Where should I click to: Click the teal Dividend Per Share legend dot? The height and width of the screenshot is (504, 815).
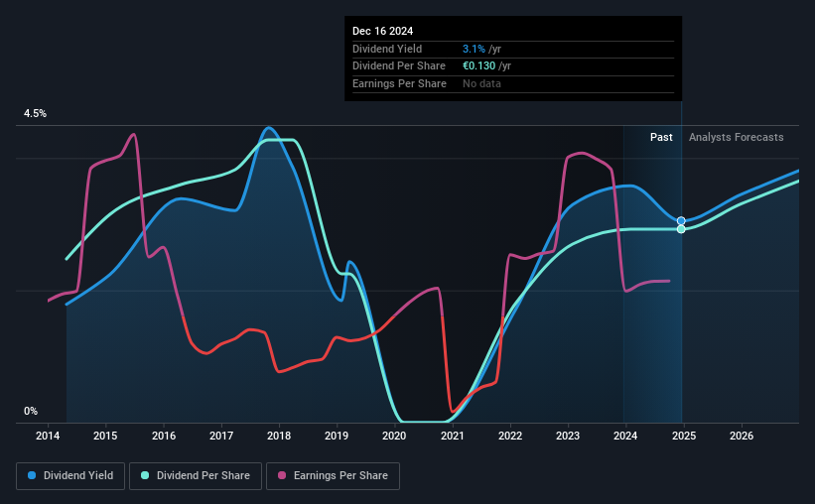[x=145, y=475]
